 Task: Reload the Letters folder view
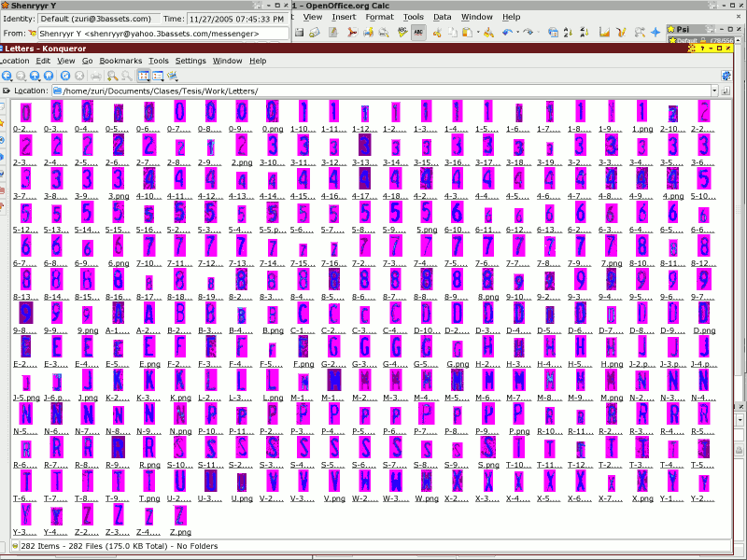(x=63, y=76)
